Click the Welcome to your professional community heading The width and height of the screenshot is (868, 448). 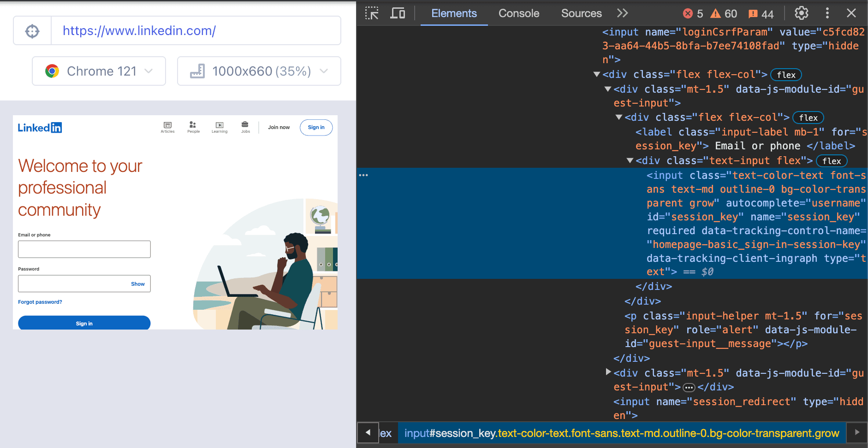coord(80,188)
